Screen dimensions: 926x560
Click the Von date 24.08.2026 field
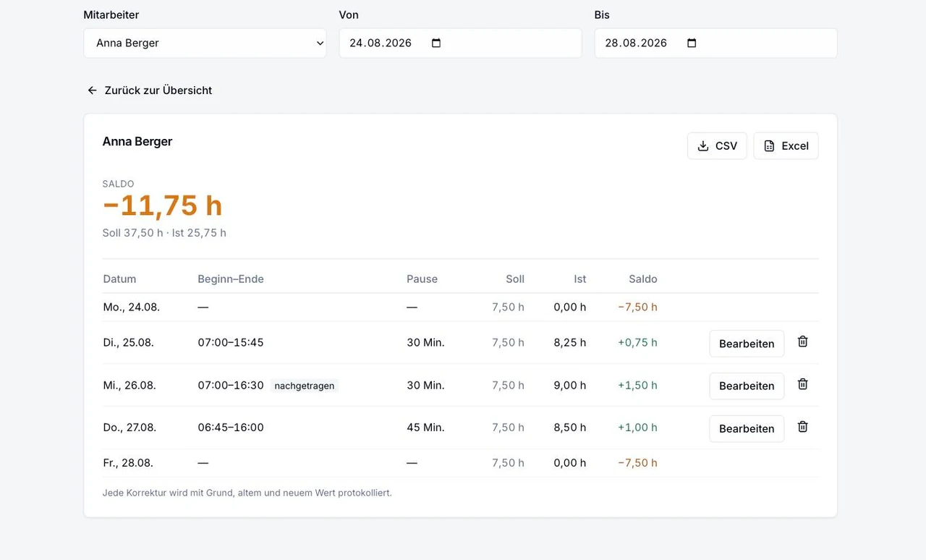coord(460,43)
